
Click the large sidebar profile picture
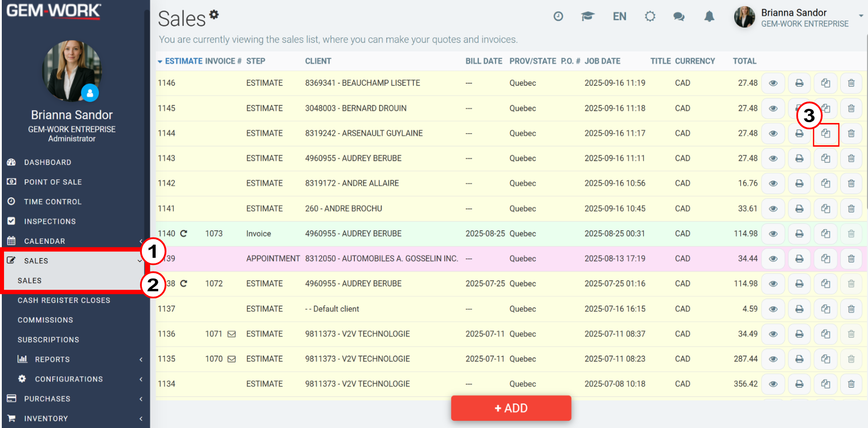pyautogui.click(x=72, y=70)
